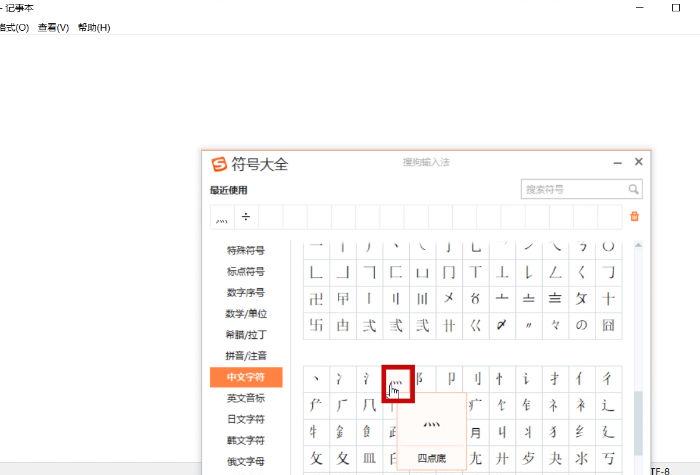The image size is (700, 475).
Task: Open the 俄文字母 category
Action: click(246, 461)
